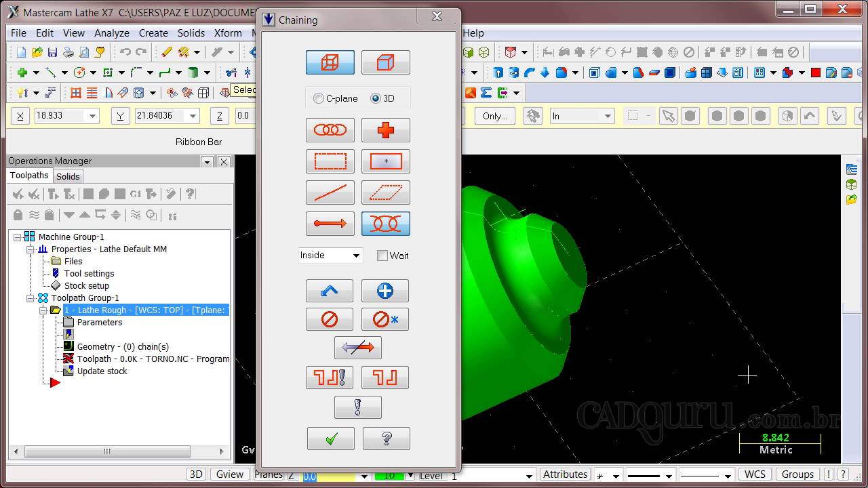This screenshot has width=868, height=488.
Task: Click the Help question icon in Operations Manager
Action: pos(191,195)
